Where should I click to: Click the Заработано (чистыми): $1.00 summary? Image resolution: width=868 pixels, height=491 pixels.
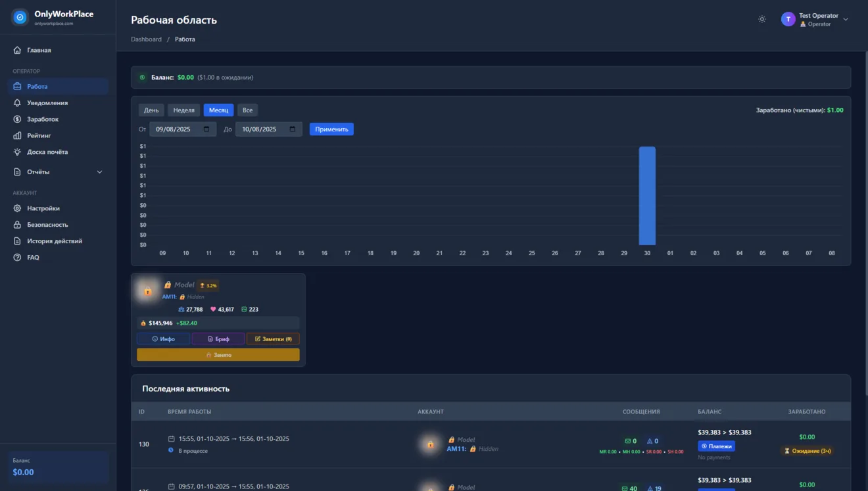800,110
